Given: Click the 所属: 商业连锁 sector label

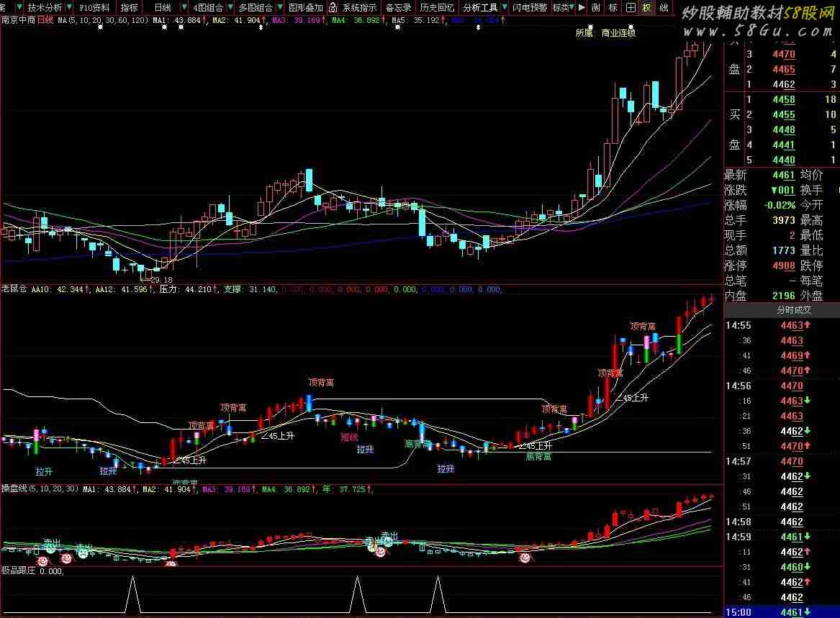Looking at the screenshot, I should pyautogui.click(x=605, y=32).
